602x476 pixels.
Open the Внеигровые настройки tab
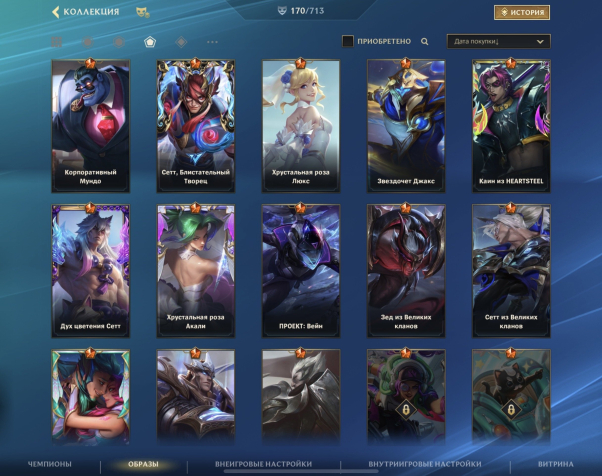pos(263,464)
